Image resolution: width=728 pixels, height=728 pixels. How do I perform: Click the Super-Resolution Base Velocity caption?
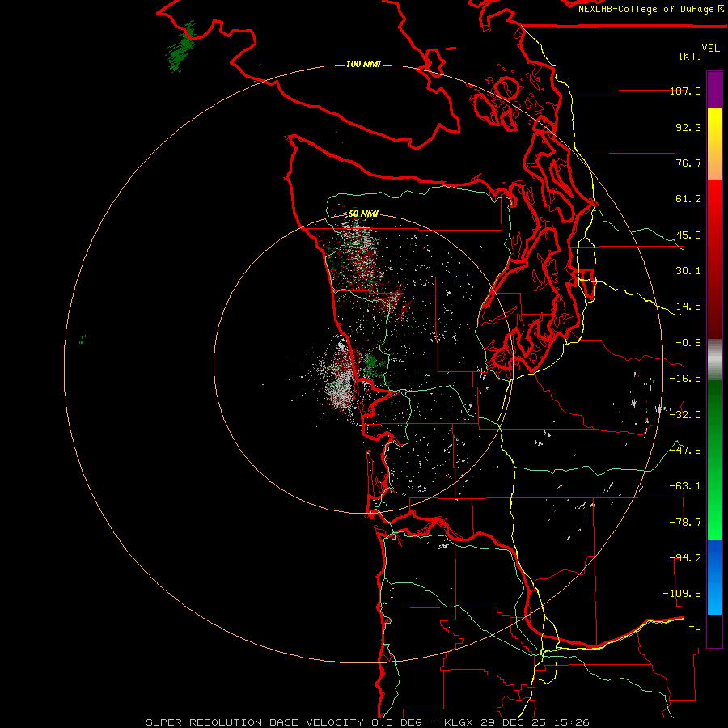point(368,722)
